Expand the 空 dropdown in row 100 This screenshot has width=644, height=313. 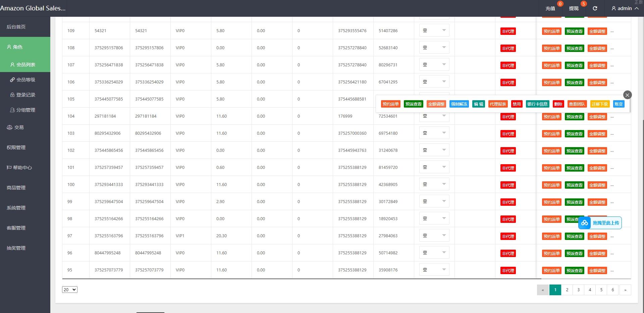pyautogui.click(x=434, y=184)
